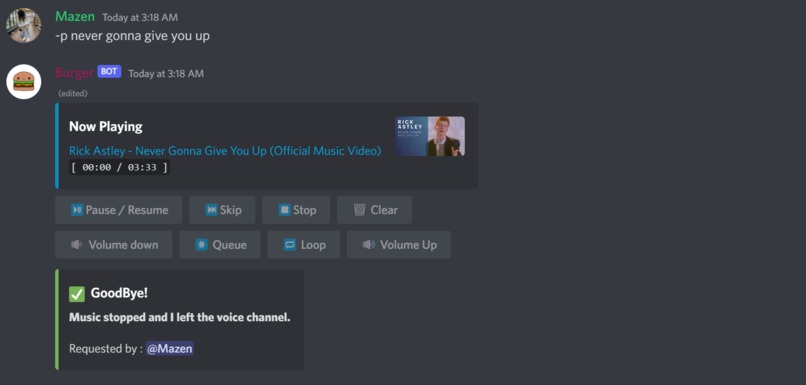The width and height of the screenshot is (806, 385).
Task: Raise volume with Volume Up
Action: click(399, 245)
